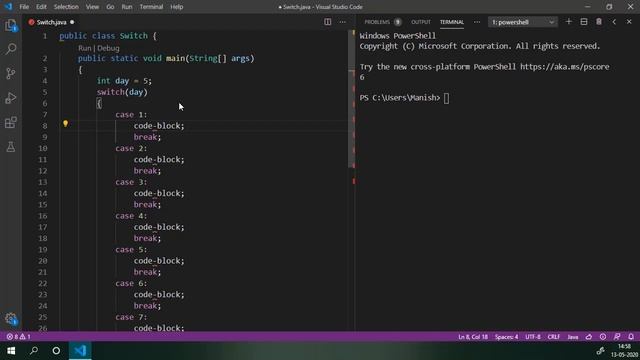Select the Terminal panel tab

(x=451, y=22)
